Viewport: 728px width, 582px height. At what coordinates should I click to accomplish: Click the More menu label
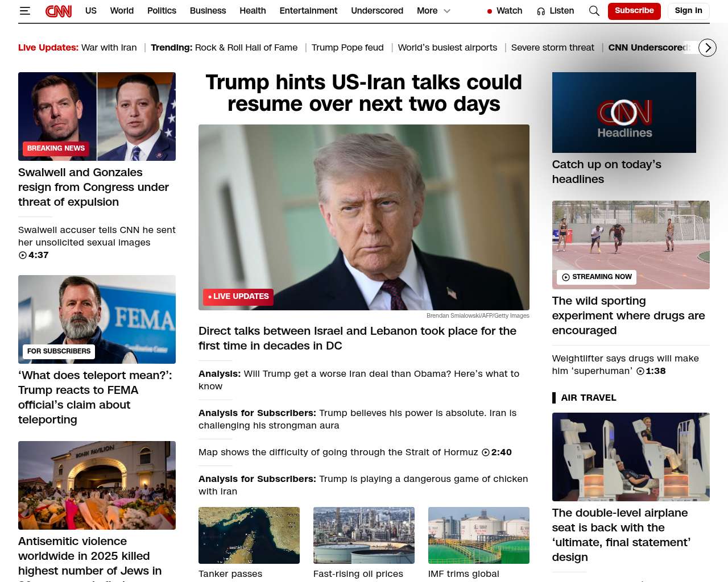tap(427, 11)
